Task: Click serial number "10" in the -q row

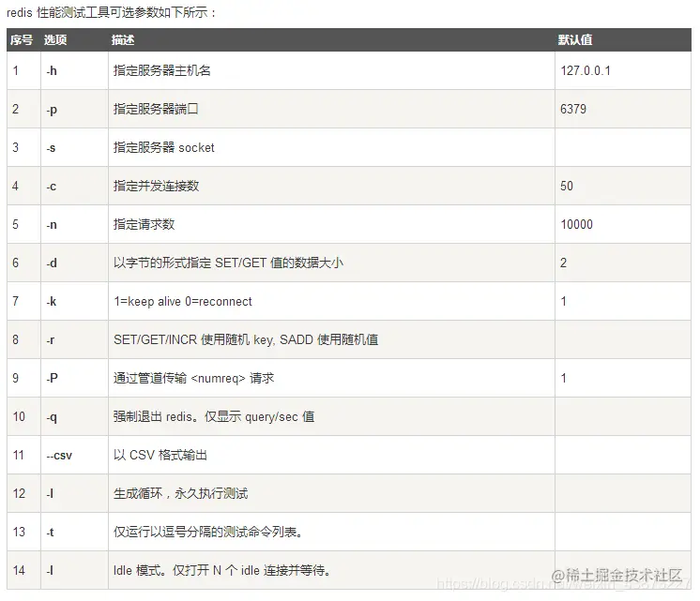Action: [x=19, y=416]
